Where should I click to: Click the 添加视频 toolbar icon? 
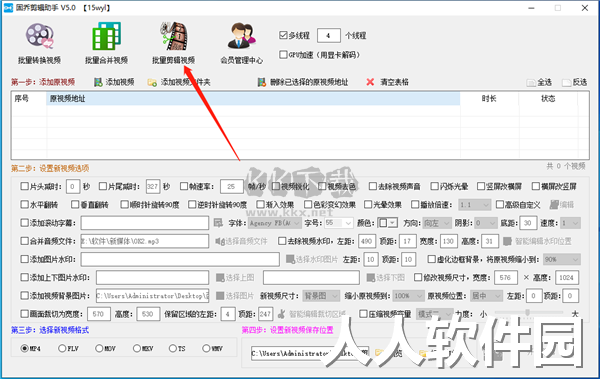98,82
